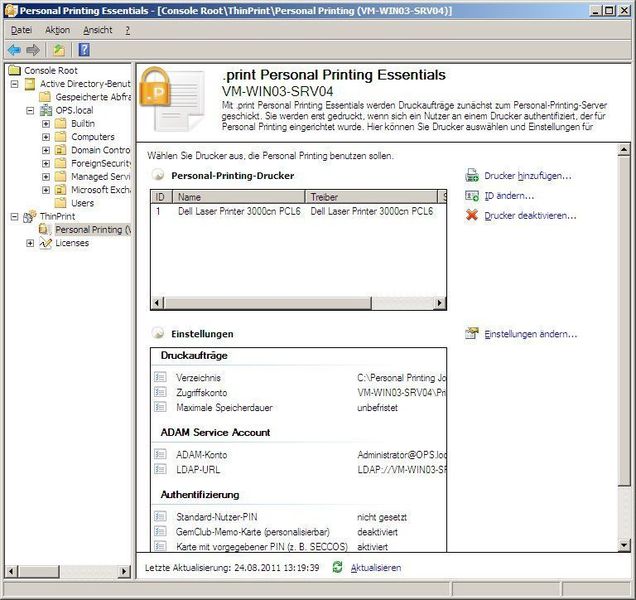Click the LDAP-URL setting row icon
This screenshot has height=600, width=636.
[x=160, y=469]
